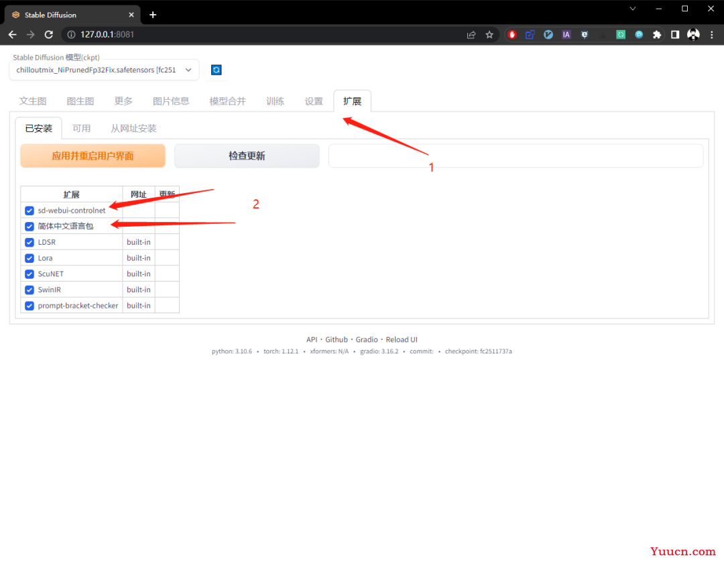Uncheck the 简体中文语言包 extension
The image size is (724, 588).
tap(29, 227)
